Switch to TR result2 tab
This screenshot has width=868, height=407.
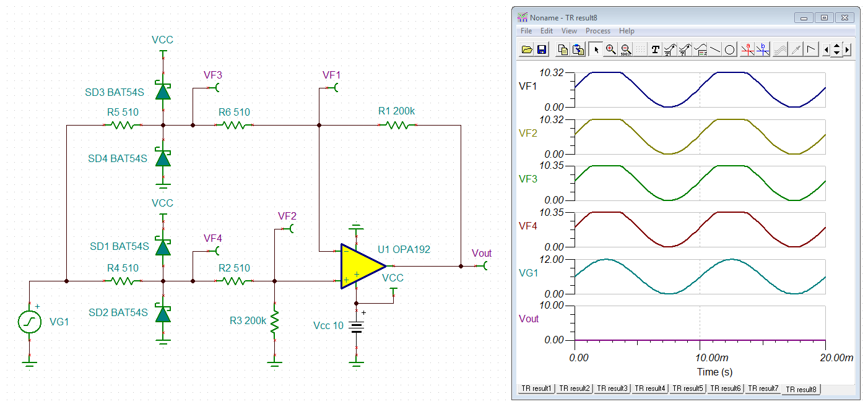[x=574, y=388]
